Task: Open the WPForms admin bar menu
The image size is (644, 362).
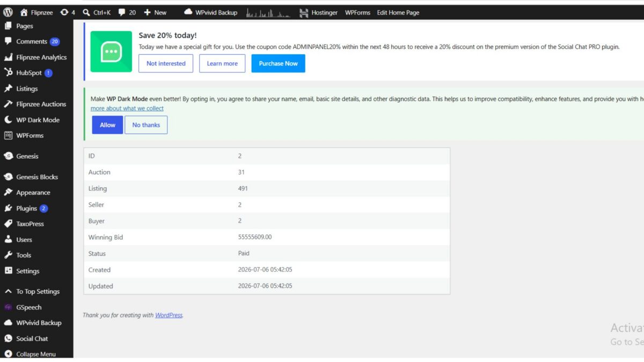Action: (x=357, y=12)
